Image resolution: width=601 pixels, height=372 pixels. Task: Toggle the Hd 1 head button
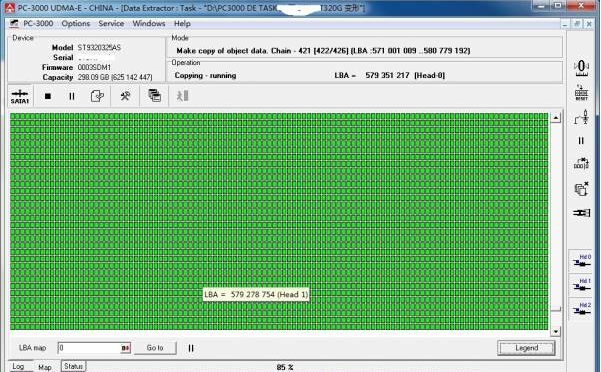pyautogui.click(x=583, y=285)
